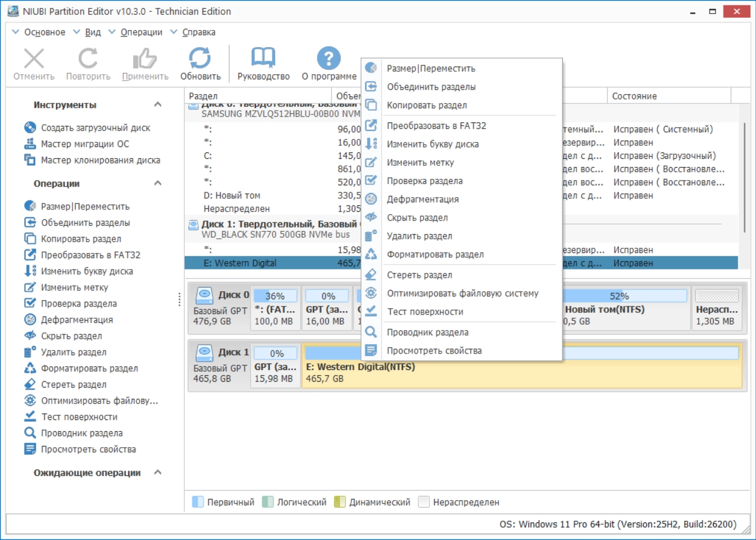This screenshot has width=756, height=540.
Task: Click the Повторить redo toolbar icon
Action: click(x=88, y=58)
